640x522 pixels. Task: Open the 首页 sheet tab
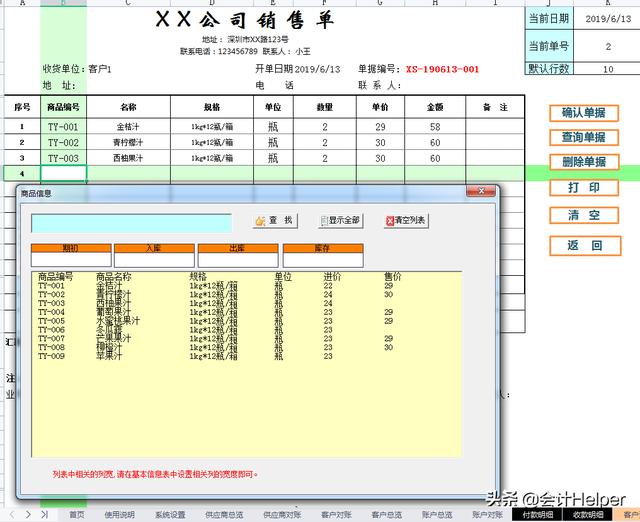pyautogui.click(x=77, y=515)
